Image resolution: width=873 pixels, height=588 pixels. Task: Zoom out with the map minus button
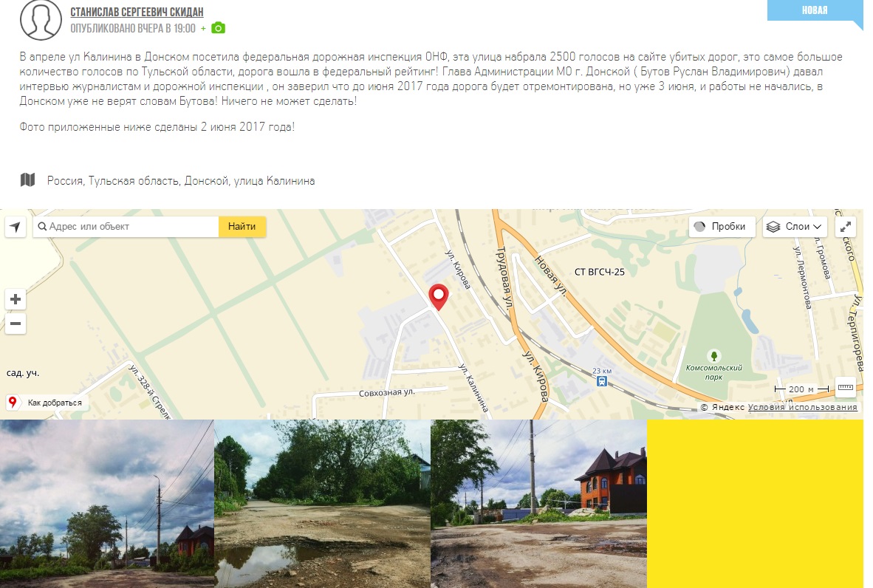[x=16, y=324]
